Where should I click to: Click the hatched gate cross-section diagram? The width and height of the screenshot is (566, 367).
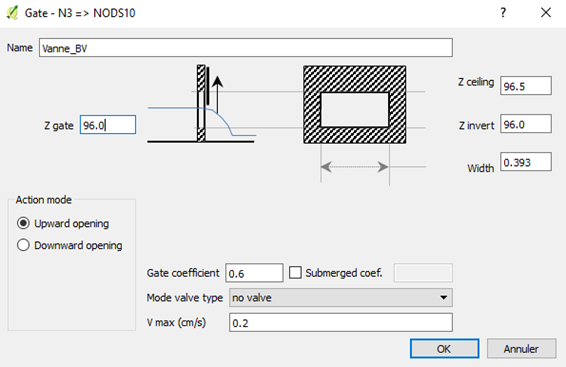354,105
